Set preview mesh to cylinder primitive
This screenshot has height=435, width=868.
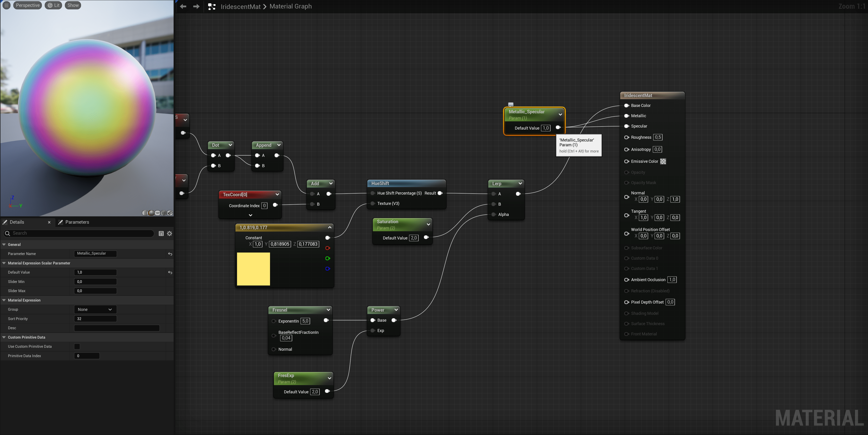click(145, 213)
